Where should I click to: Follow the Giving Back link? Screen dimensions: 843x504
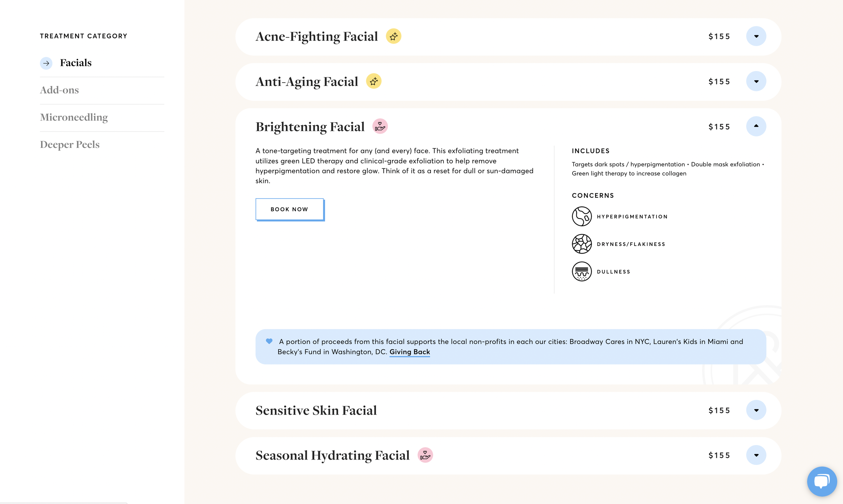(409, 352)
